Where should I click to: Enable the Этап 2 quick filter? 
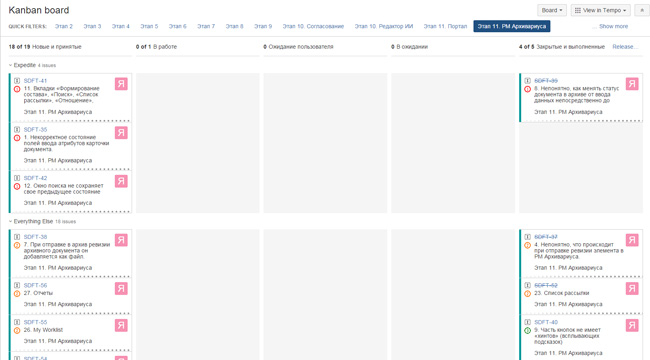(x=63, y=26)
